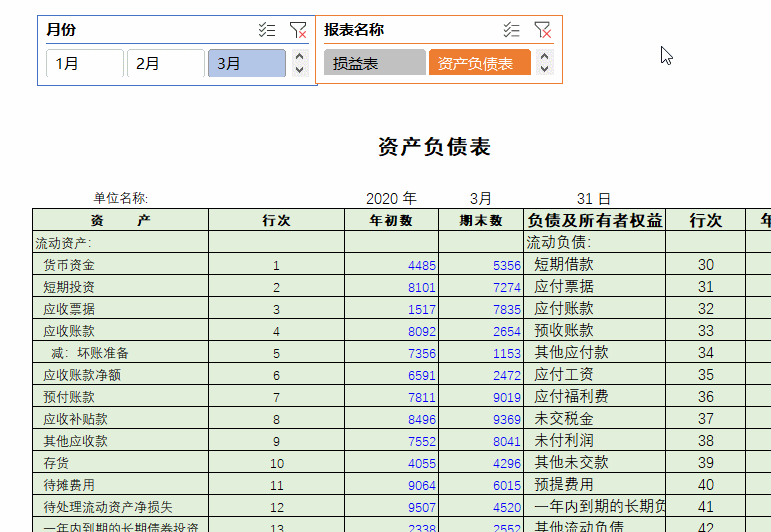The image size is (771, 532).
Task: Select the 应付福利费 liability cell
Action: (x=594, y=396)
